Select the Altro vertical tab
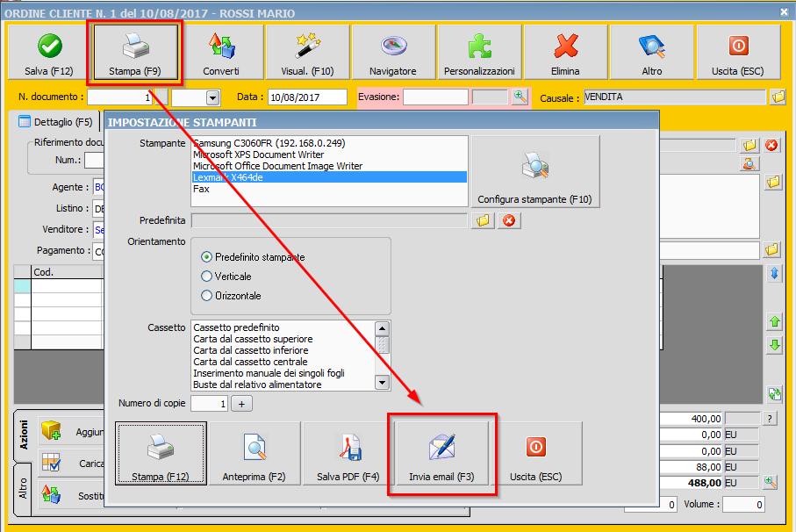796x532 pixels. [x=24, y=488]
